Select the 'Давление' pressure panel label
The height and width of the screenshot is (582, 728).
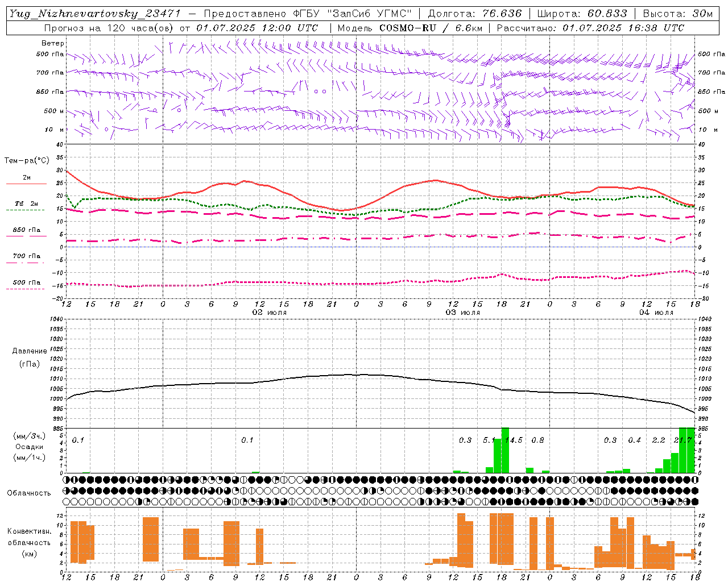tap(30, 351)
